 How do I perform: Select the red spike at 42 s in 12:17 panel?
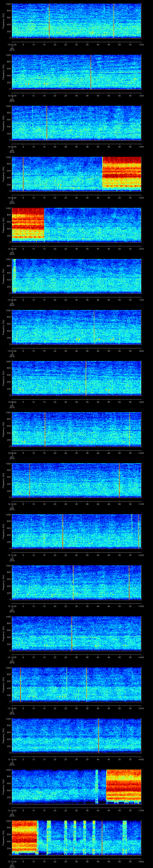pos(102,838)
